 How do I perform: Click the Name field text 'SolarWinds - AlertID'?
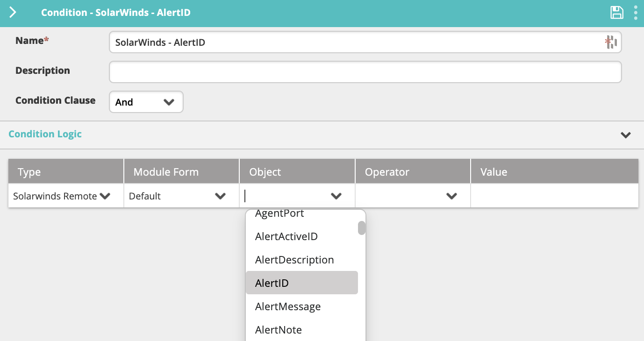coord(160,43)
